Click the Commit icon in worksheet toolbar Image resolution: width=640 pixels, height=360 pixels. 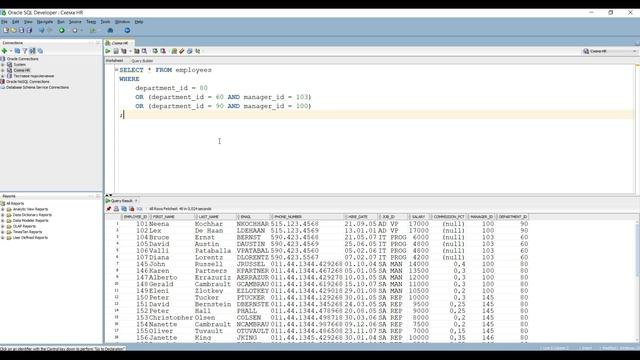[x=155, y=51]
